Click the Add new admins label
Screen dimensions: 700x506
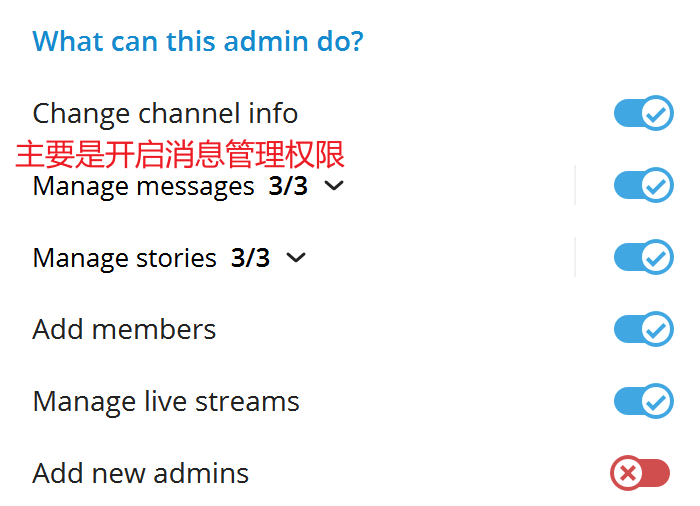click(141, 474)
